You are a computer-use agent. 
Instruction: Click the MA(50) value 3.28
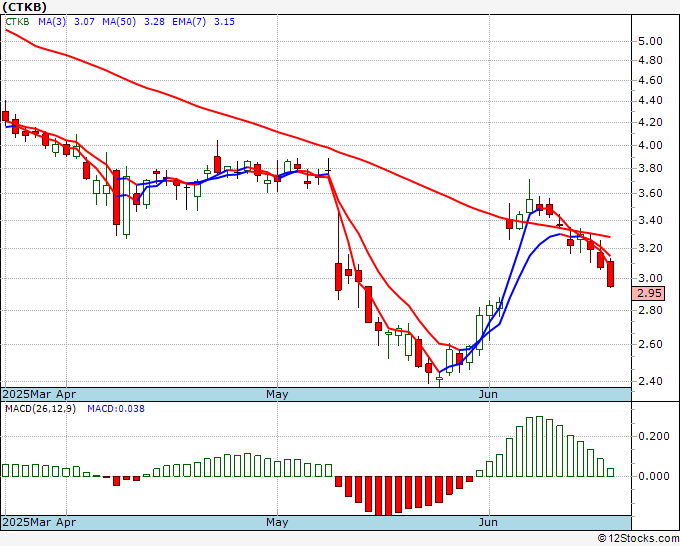[154, 22]
